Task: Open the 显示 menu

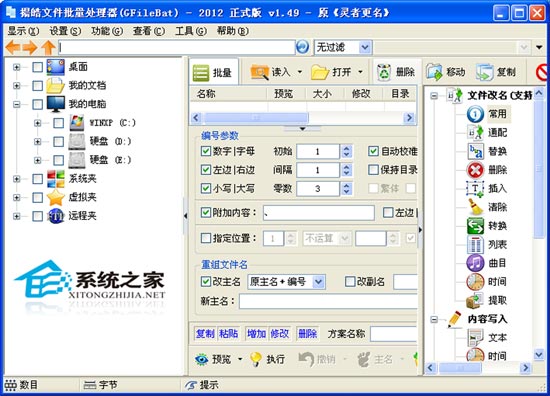Action: pyautogui.click(x=23, y=31)
